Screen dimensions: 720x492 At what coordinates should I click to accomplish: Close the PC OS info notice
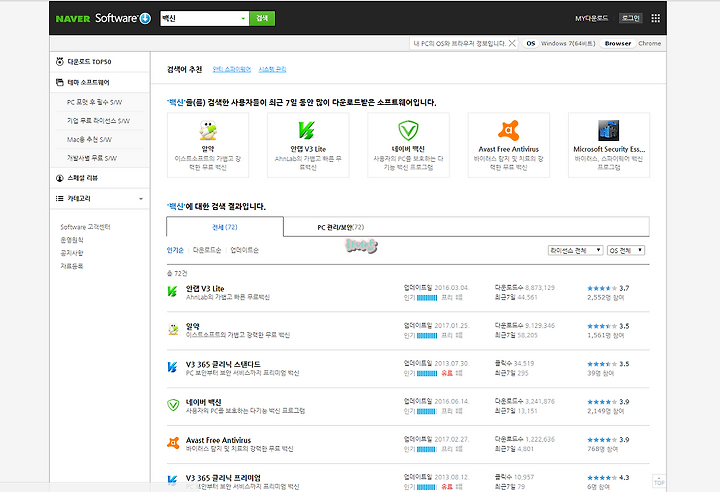(512, 43)
